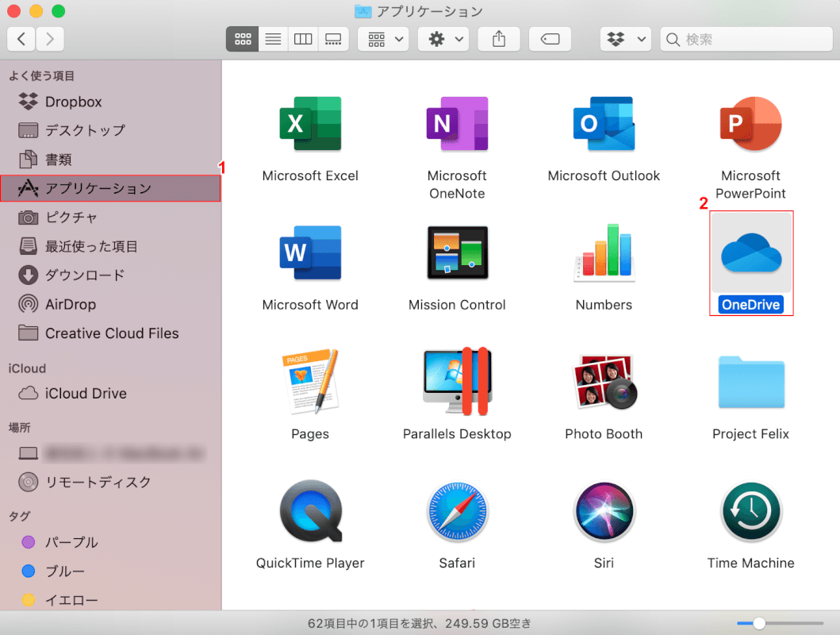Open the Microsoft Excel app icon

tap(310, 124)
